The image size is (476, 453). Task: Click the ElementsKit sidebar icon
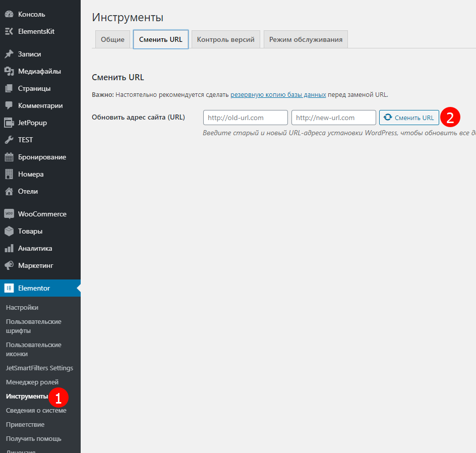[x=9, y=31]
